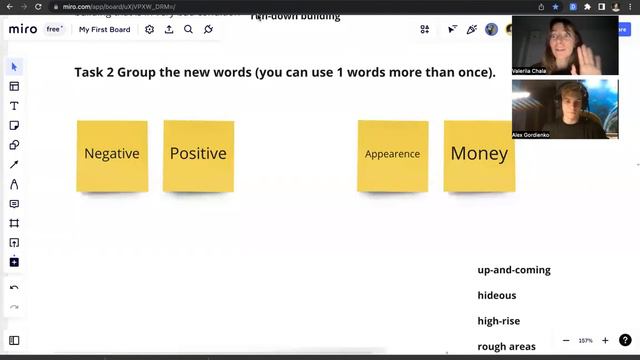This screenshot has height=360, width=640.
Task: Open the browser share icon
Action: click(x=541, y=7)
